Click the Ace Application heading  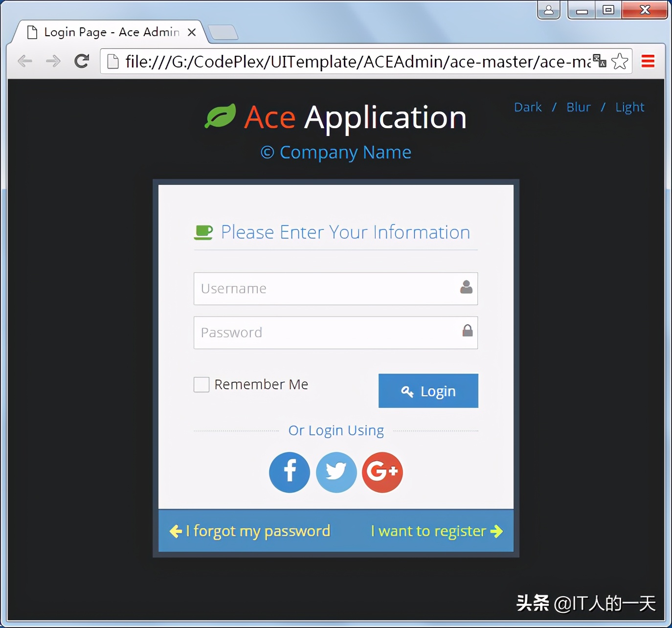(355, 117)
